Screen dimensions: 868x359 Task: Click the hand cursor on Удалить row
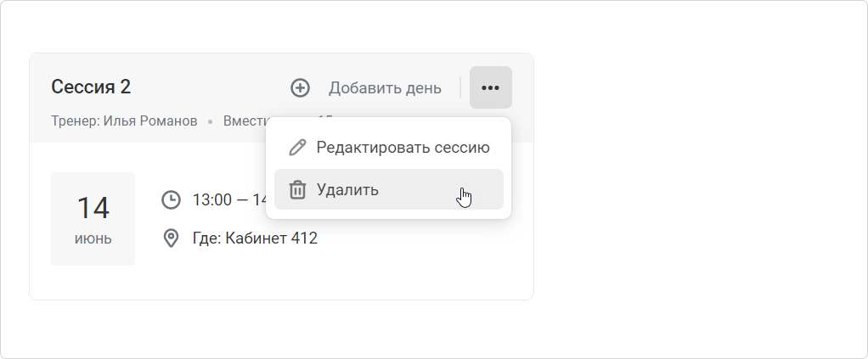[465, 198]
